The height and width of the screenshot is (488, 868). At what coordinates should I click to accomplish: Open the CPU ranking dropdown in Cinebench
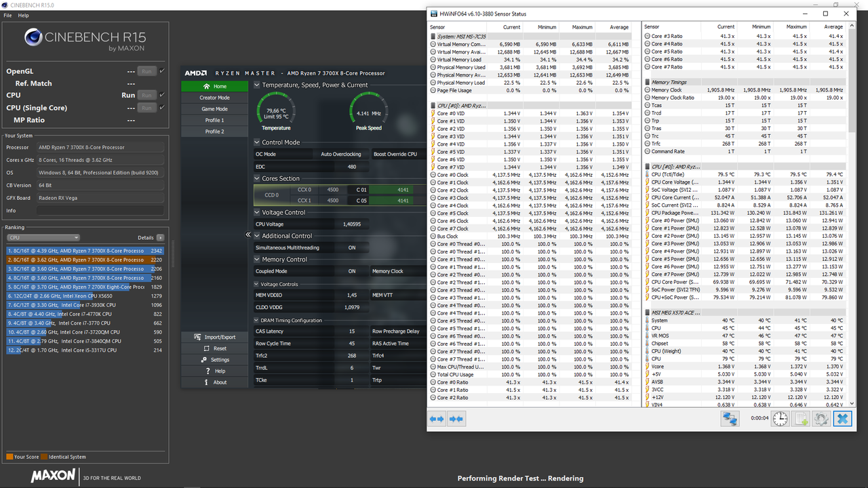coord(43,238)
